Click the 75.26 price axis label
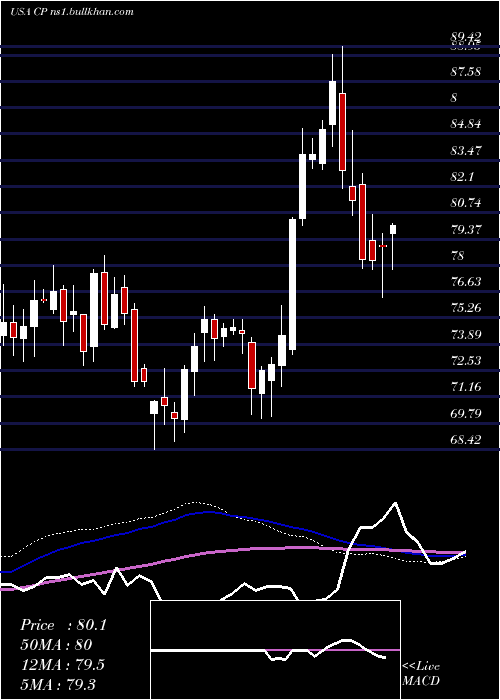The height and width of the screenshot is (700, 500). (466, 308)
